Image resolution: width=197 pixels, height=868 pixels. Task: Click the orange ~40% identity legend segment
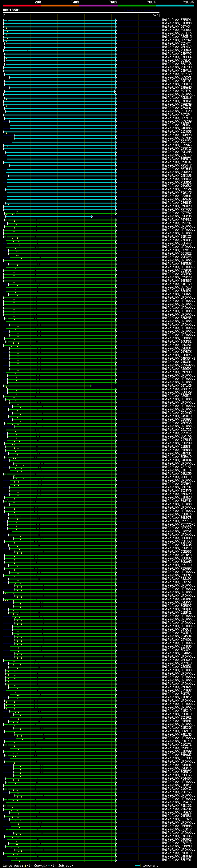[x=60, y=6]
